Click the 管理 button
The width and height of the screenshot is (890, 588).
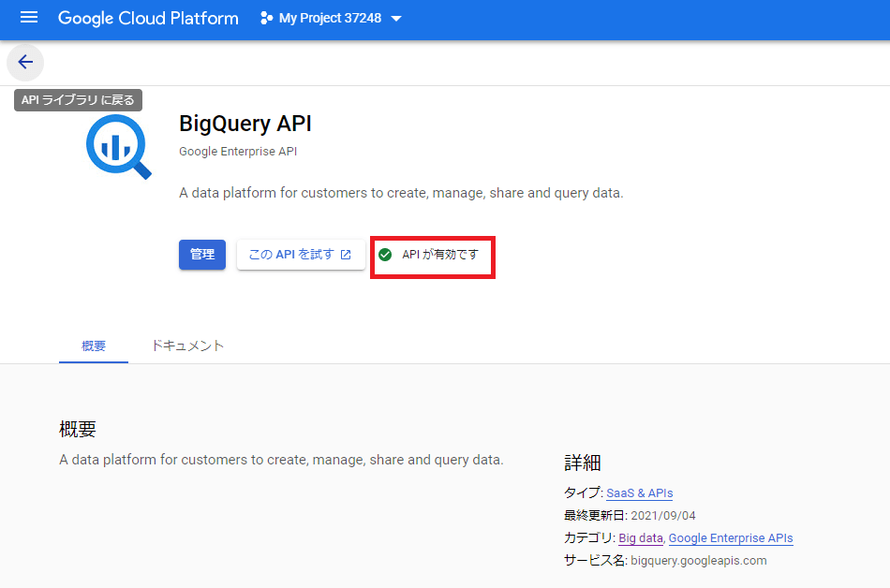(x=202, y=255)
